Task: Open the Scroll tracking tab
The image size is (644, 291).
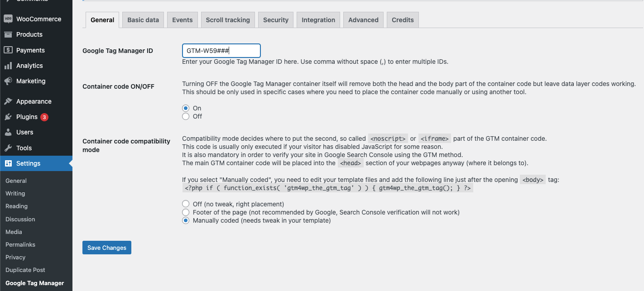Action: click(228, 20)
